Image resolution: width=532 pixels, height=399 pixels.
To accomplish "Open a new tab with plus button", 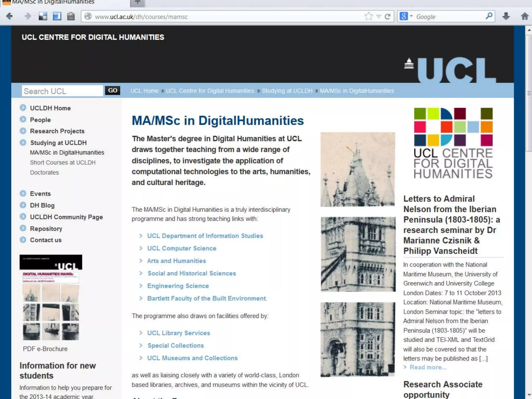I will pyautogui.click(x=138, y=2).
